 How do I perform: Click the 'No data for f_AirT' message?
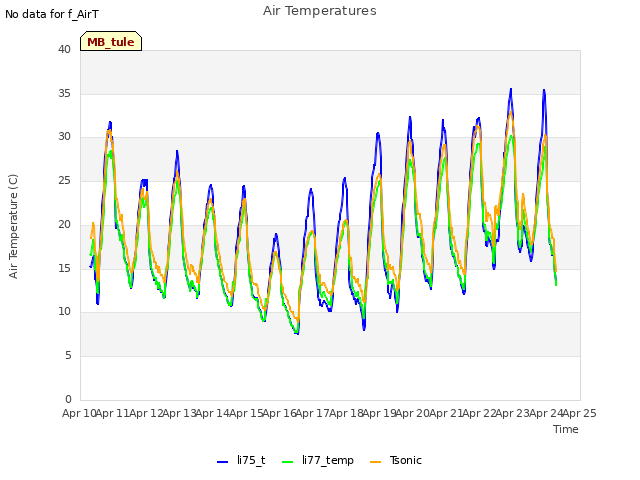52,14
